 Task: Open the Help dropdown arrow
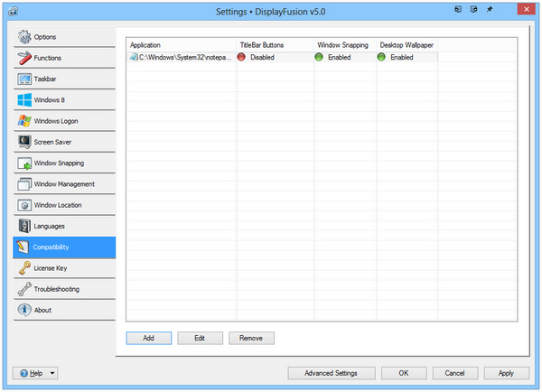tap(52, 373)
